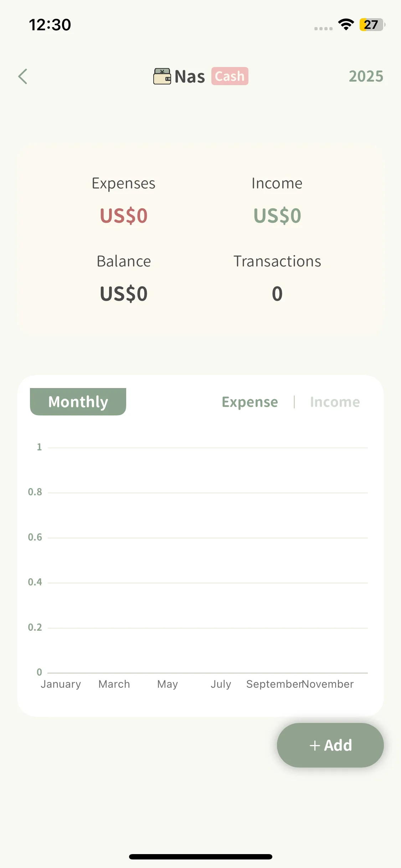
Task: Tap July on the chart axis
Action: (221, 684)
